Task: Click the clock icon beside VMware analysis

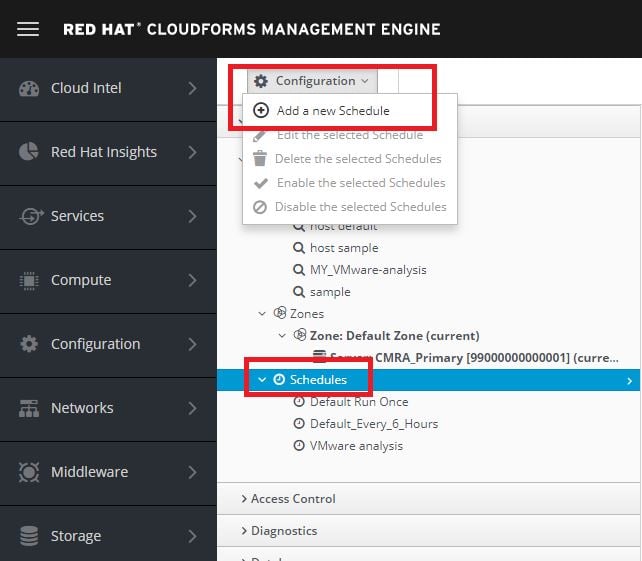Action: point(299,446)
